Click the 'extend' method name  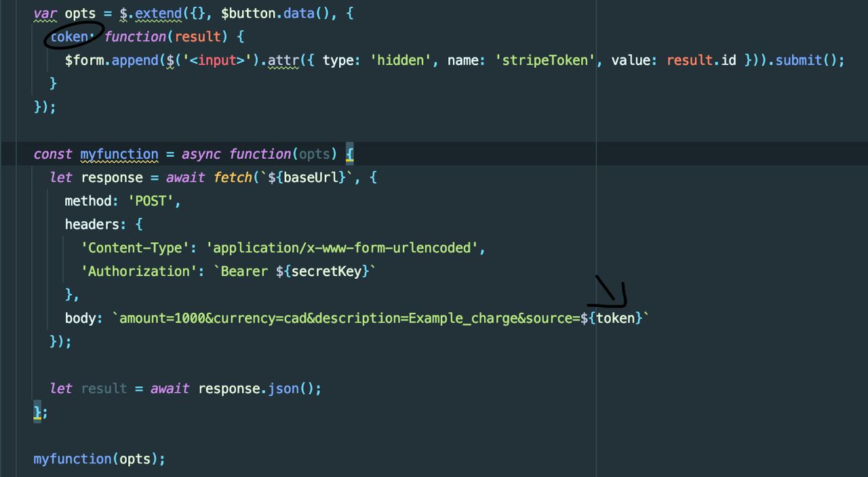[x=159, y=13]
